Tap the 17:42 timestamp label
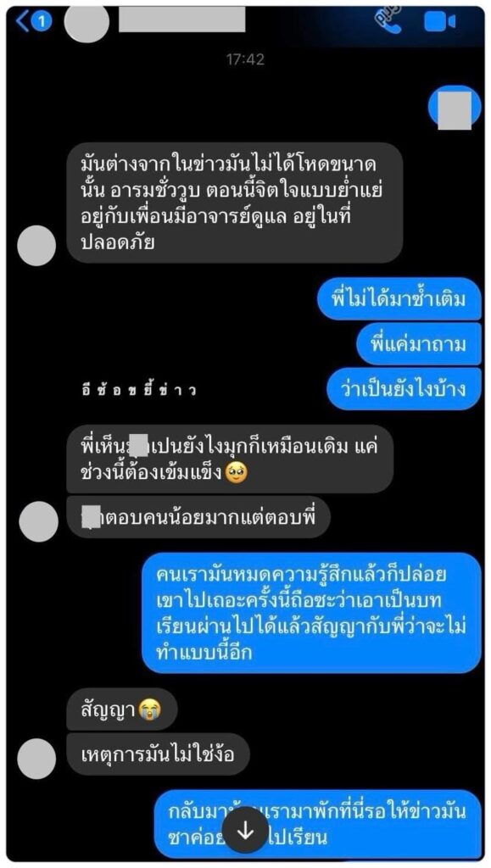491x868 pixels. point(245,59)
